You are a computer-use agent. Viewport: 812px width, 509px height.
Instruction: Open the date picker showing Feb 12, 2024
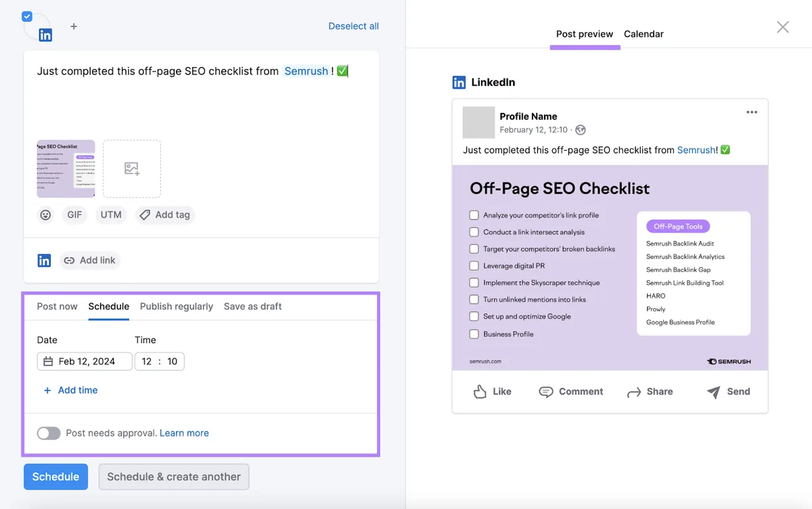pos(85,361)
